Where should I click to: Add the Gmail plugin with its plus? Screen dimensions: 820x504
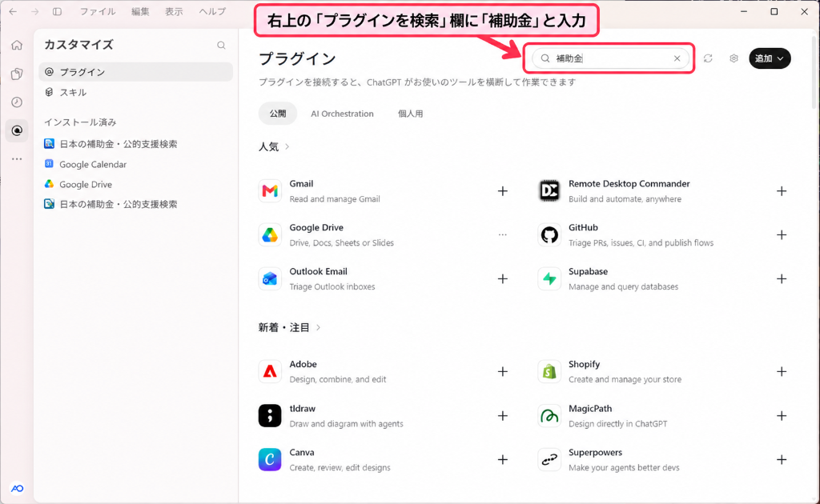tap(503, 191)
